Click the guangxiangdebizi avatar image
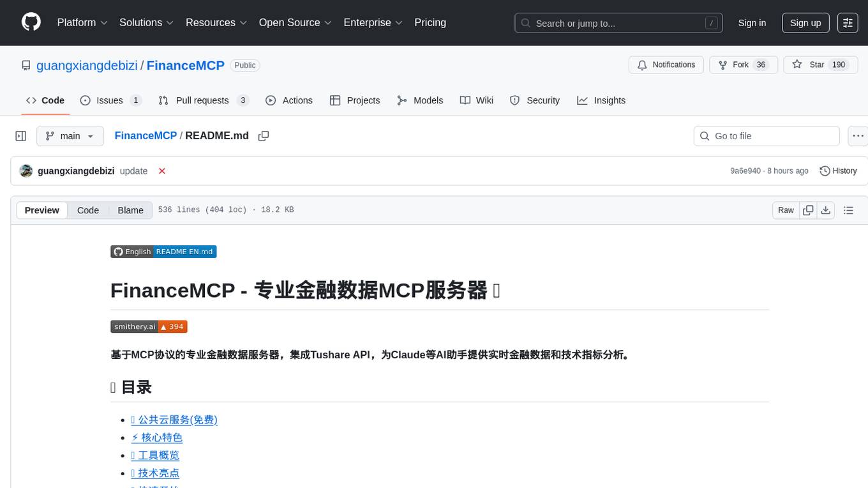Screen dimensions: 868x488 [26, 171]
